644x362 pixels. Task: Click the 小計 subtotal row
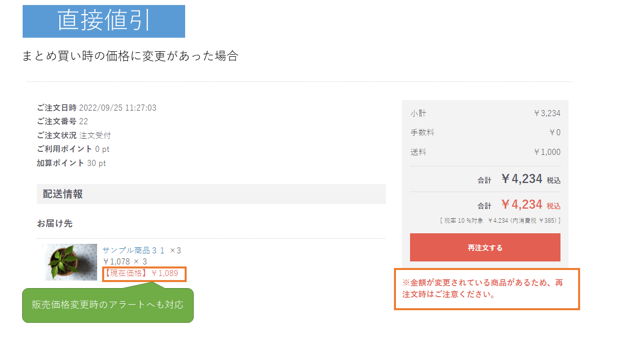[x=485, y=113]
